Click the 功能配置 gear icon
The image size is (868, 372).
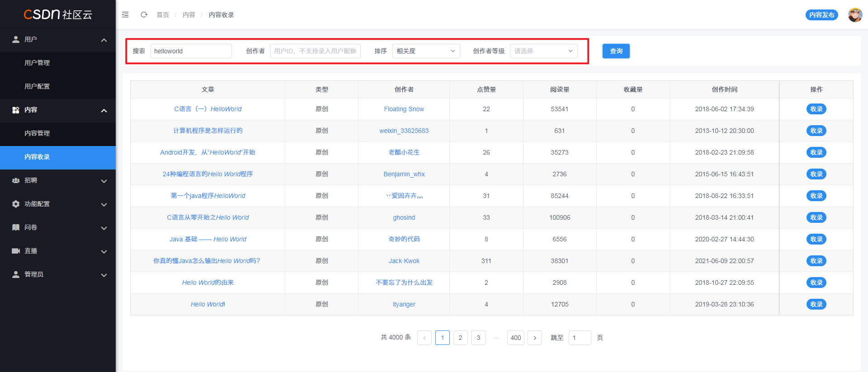point(16,204)
